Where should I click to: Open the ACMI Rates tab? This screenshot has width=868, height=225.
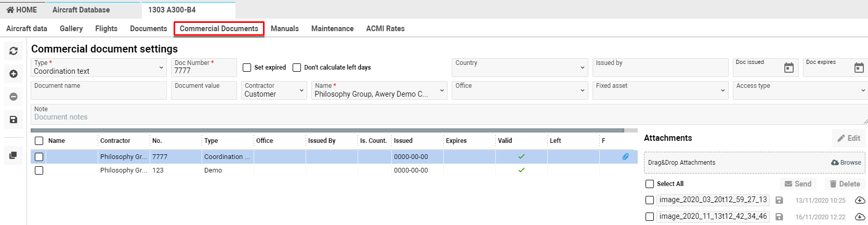385,29
